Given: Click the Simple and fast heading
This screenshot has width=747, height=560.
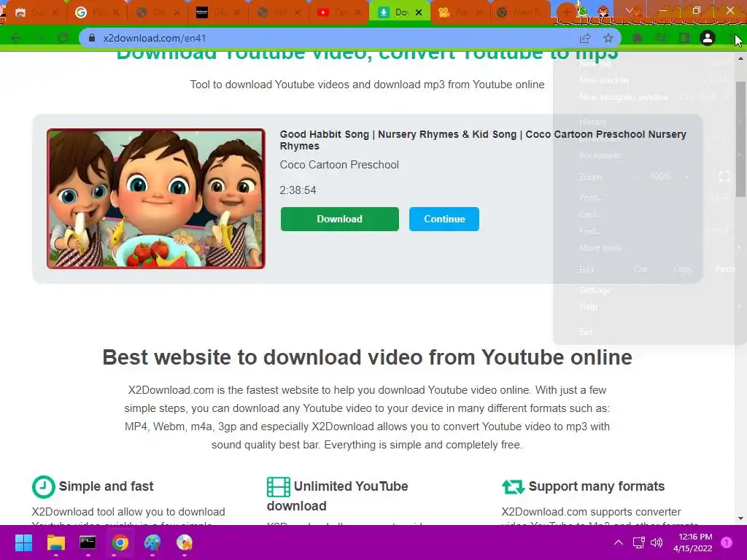Looking at the screenshot, I should click(107, 486).
